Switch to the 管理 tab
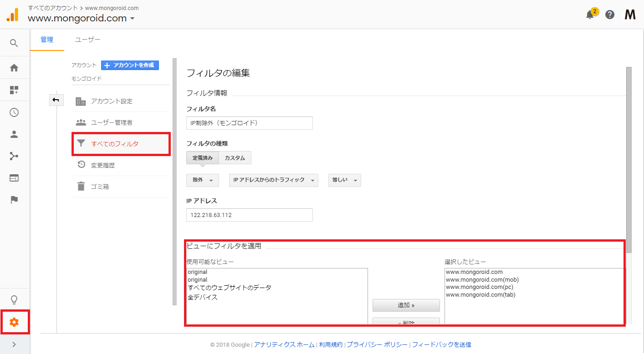The height and width of the screenshot is (354, 644). pos(47,40)
